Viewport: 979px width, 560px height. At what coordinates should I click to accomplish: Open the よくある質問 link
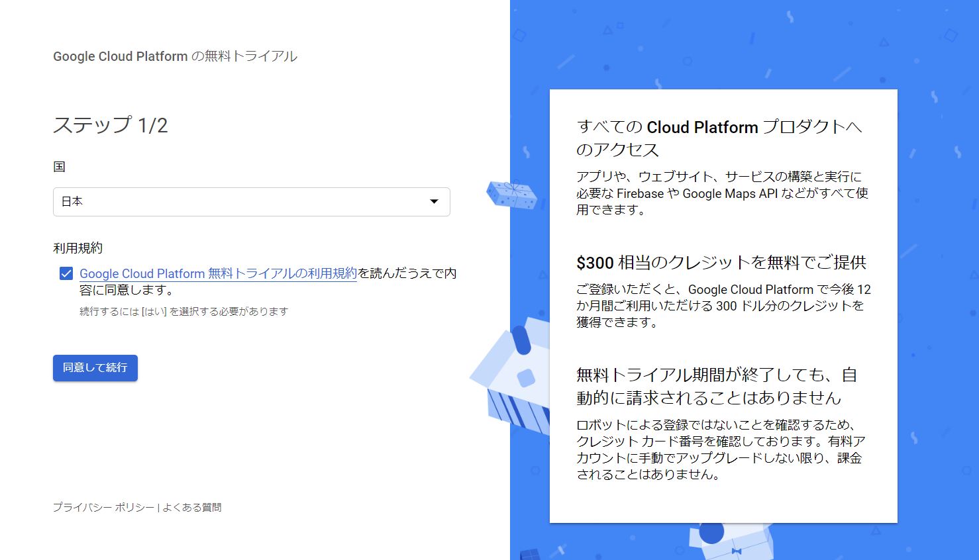tap(192, 508)
